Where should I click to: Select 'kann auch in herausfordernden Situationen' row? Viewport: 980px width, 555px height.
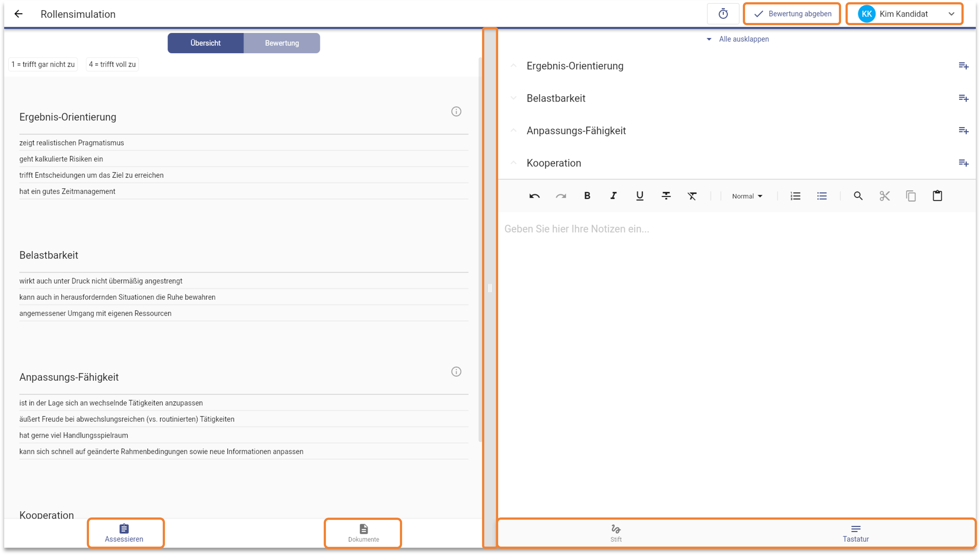(244, 297)
